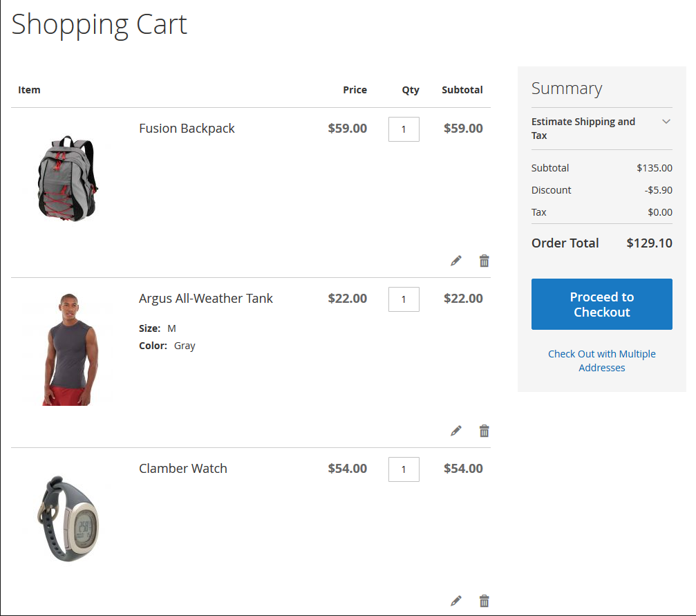Remove Clamber Watch from cart

point(485,601)
